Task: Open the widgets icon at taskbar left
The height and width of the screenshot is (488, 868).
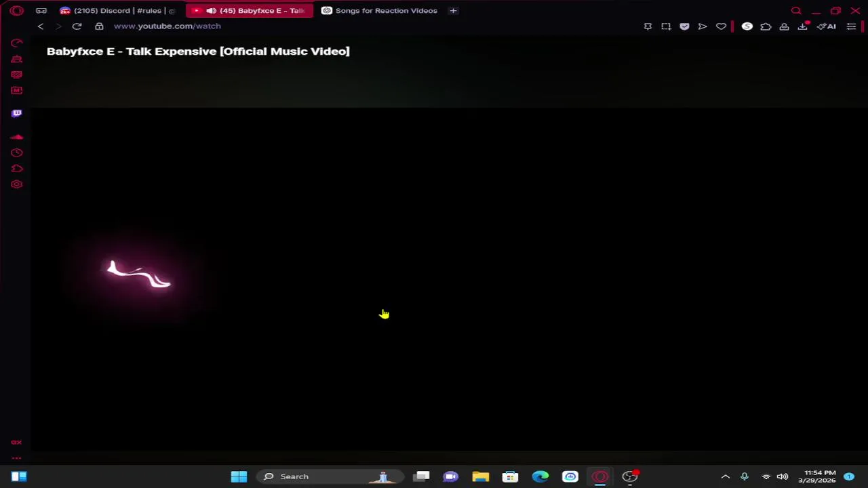Action: coord(19,476)
